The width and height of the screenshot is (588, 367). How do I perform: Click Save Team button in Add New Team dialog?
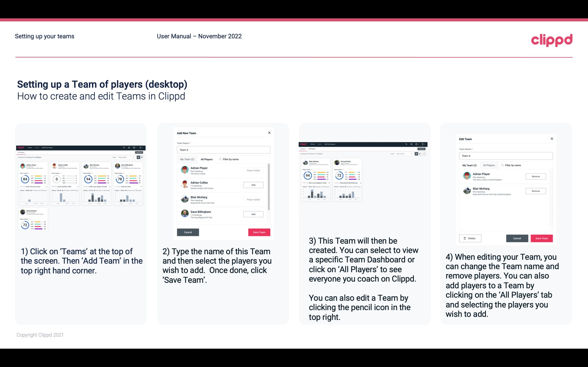click(259, 232)
